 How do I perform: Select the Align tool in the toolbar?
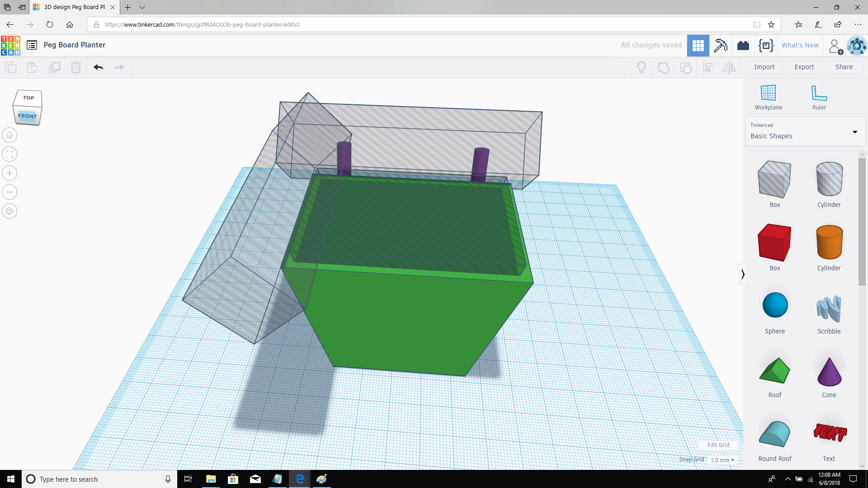(708, 67)
